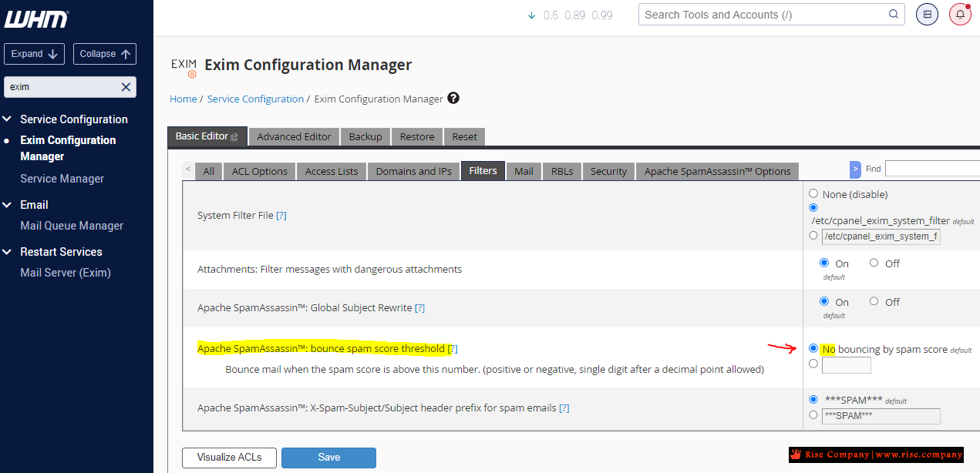Click the custom ***SPAM*** prefix text field
The width and height of the screenshot is (980, 473).
[x=881, y=416]
